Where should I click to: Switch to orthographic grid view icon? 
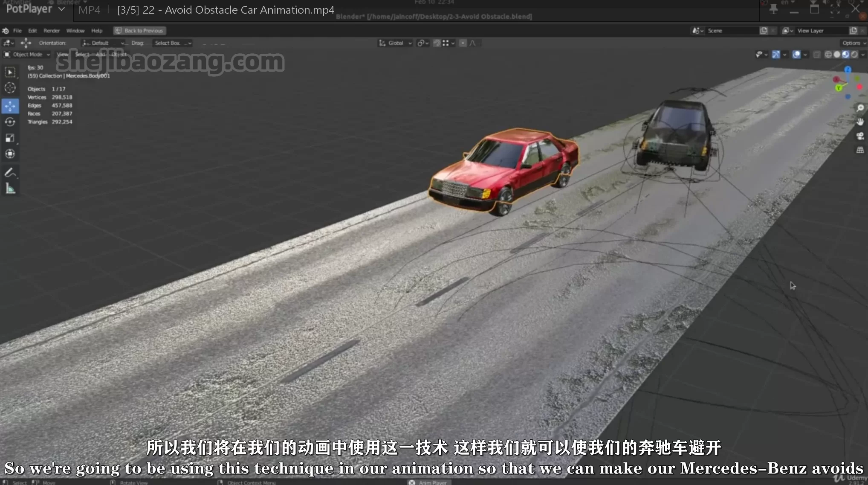click(x=860, y=150)
